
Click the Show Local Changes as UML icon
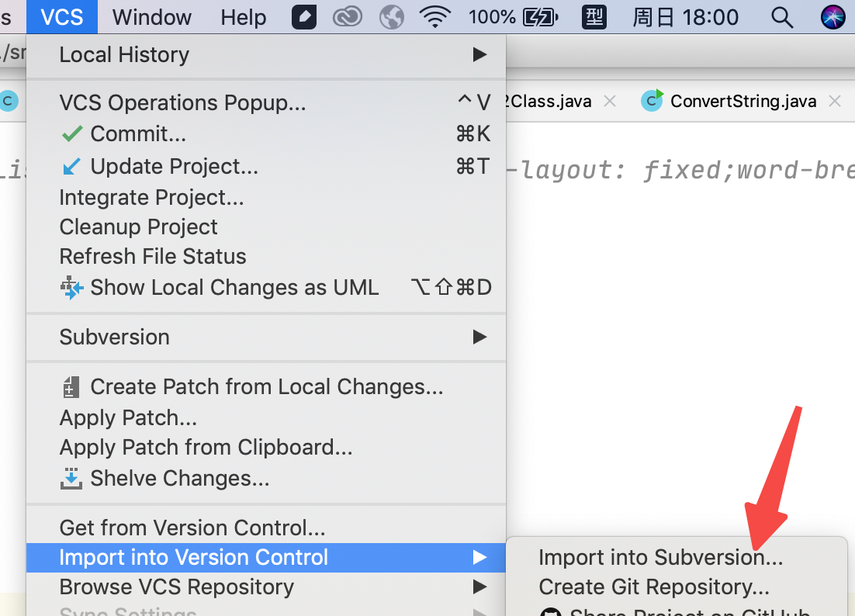point(72,287)
